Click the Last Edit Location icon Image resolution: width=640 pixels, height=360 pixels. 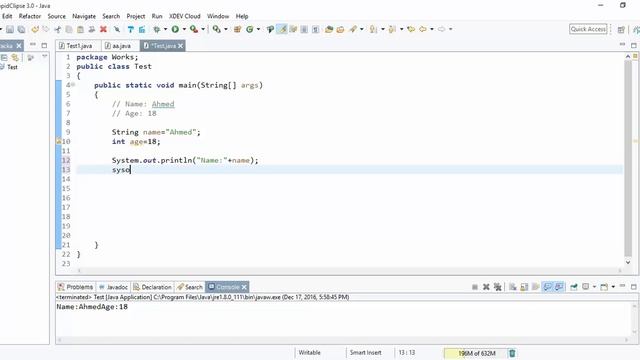click(x=411, y=29)
